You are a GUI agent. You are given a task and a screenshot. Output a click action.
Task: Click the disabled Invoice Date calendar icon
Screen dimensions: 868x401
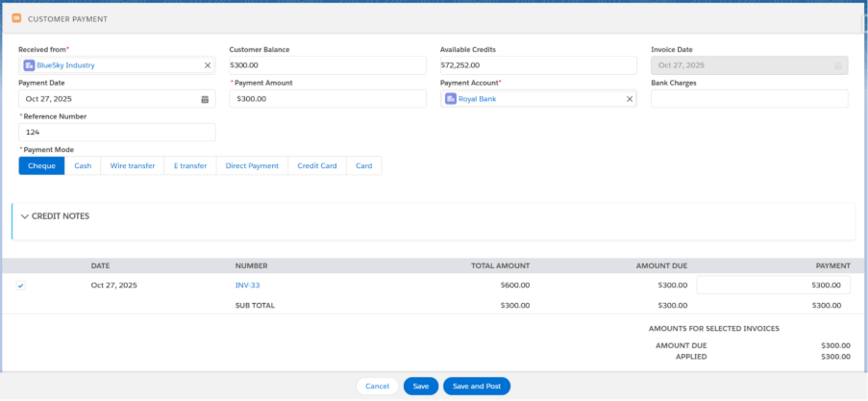[x=837, y=65]
